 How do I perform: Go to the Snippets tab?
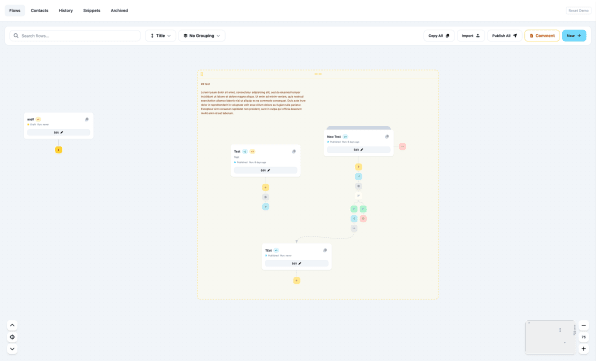pos(92,11)
